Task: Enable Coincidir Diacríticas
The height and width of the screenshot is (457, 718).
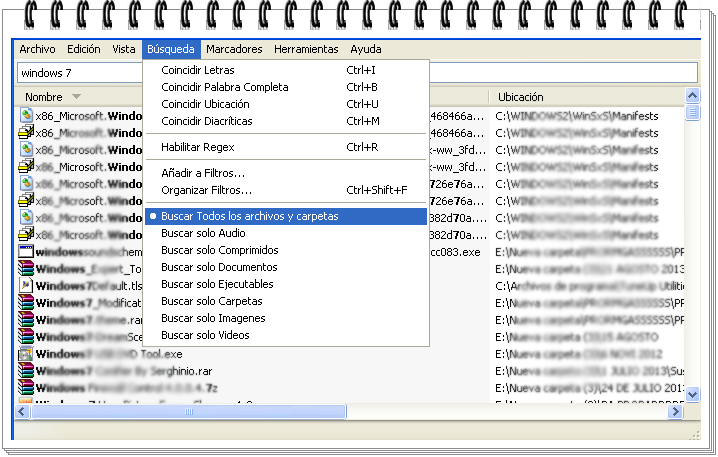Action: pos(286,121)
